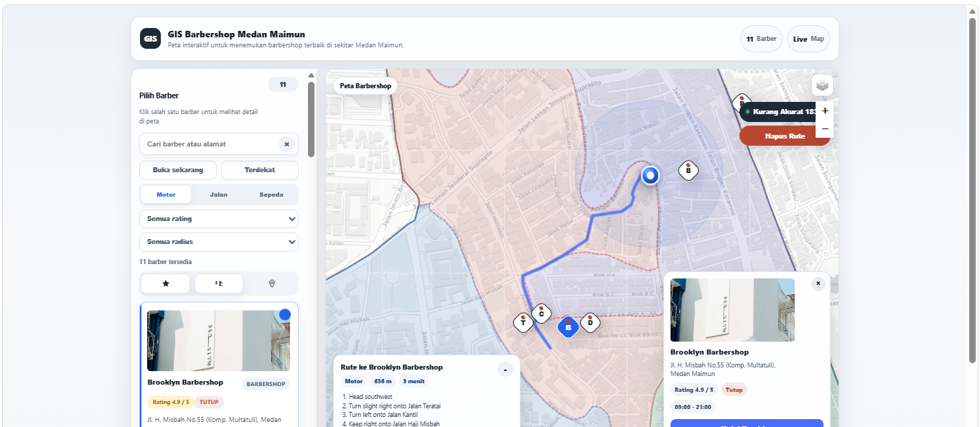Click the Brooklyn Barbershop title in map popup
The width and height of the screenshot is (980, 427).
point(709,352)
